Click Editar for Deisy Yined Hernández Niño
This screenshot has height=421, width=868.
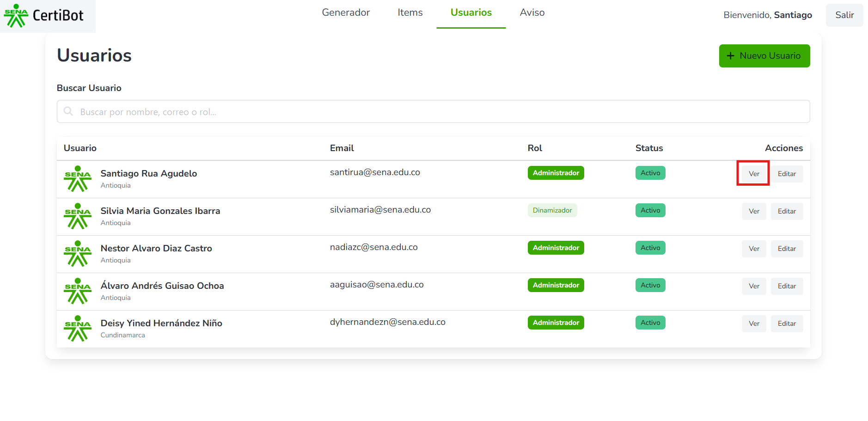[787, 323]
